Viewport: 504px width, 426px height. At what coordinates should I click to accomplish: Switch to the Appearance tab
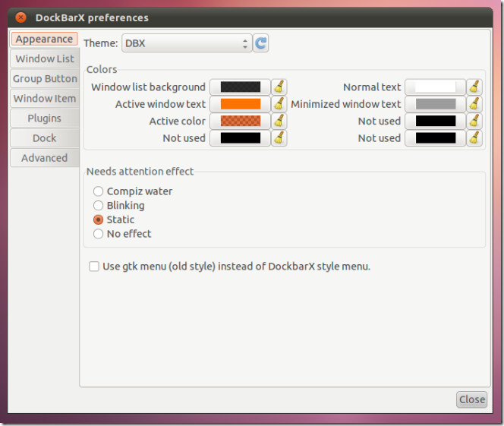(x=44, y=39)
